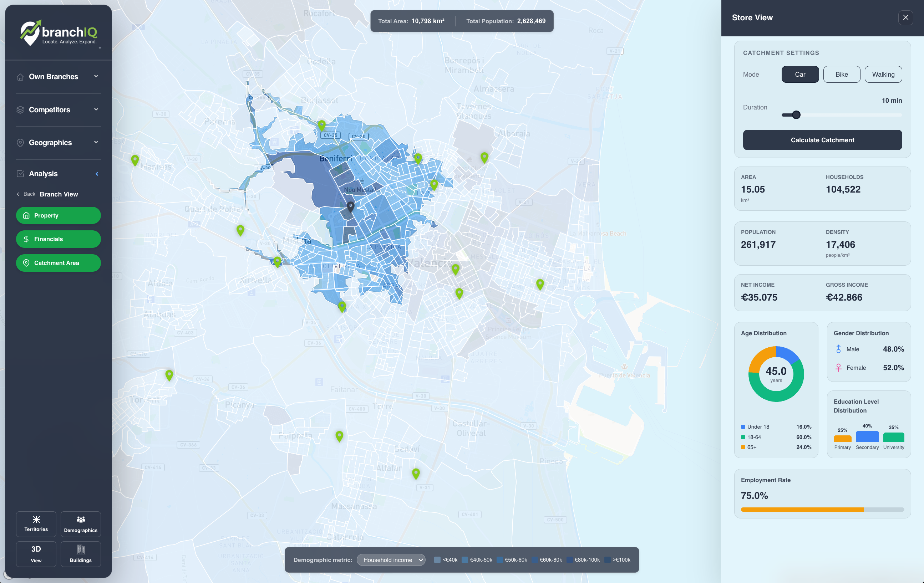Click the Own Branches home icon

click(x=20, y=76)
